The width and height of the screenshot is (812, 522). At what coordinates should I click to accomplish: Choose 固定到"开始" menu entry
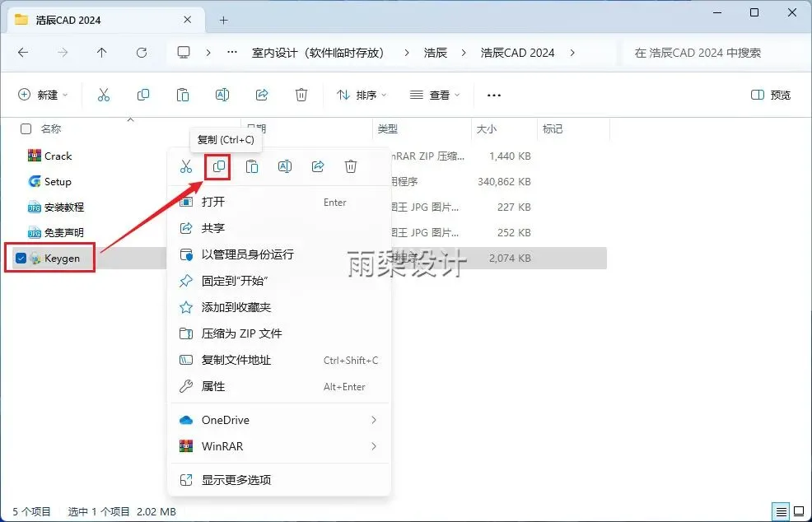[280, 281]
